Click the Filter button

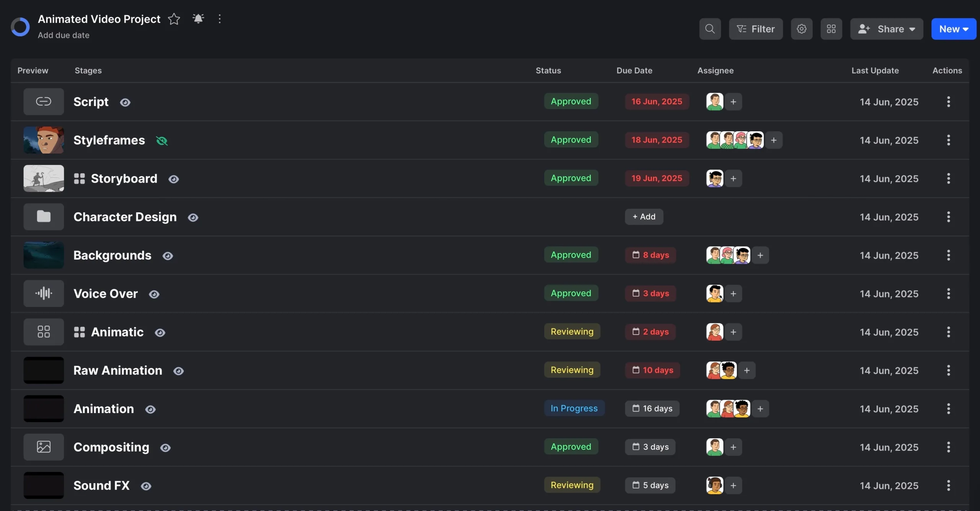tap(755, 29)
